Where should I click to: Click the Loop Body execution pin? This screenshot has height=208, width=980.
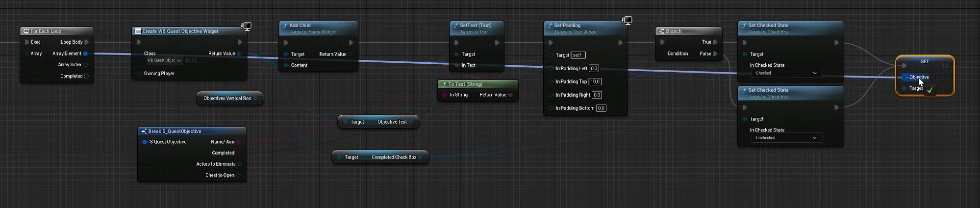(87, 42)
